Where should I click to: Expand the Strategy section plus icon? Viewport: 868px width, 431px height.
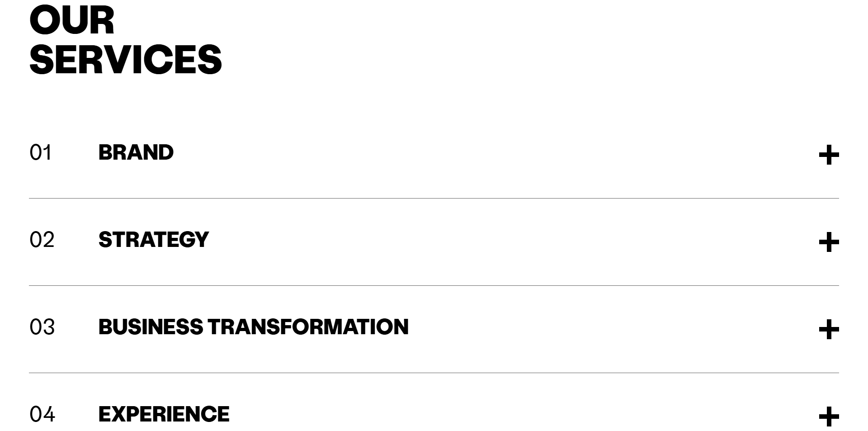click(829, 242)
